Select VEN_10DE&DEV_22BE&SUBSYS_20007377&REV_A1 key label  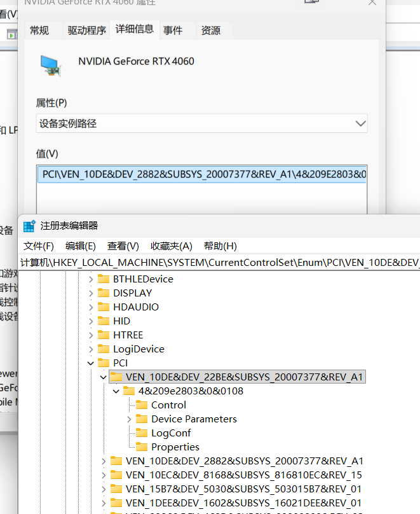coord(244,377)
